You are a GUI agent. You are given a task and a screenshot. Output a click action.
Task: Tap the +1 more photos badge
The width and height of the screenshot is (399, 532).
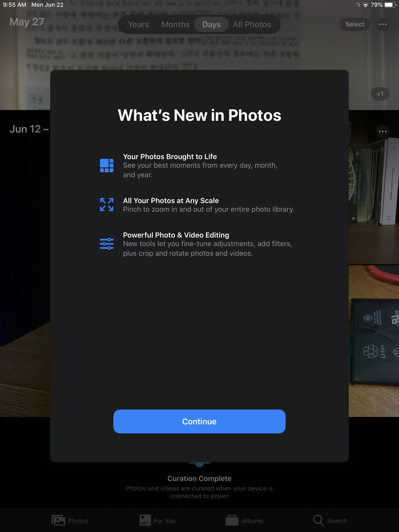coord(380,94)
